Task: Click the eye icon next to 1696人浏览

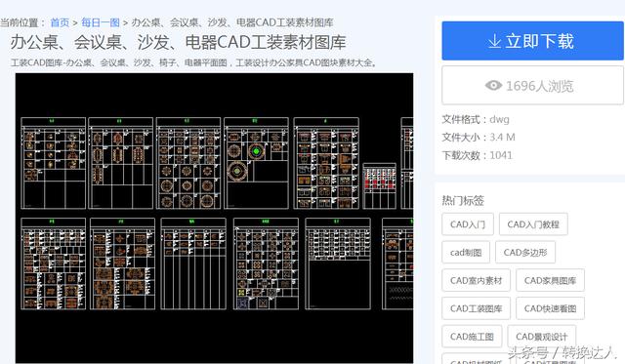Action: tap(493, 85)
